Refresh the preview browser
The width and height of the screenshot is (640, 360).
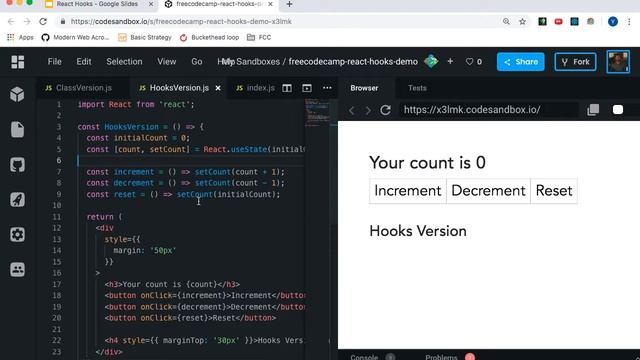(x=385, y=110)
